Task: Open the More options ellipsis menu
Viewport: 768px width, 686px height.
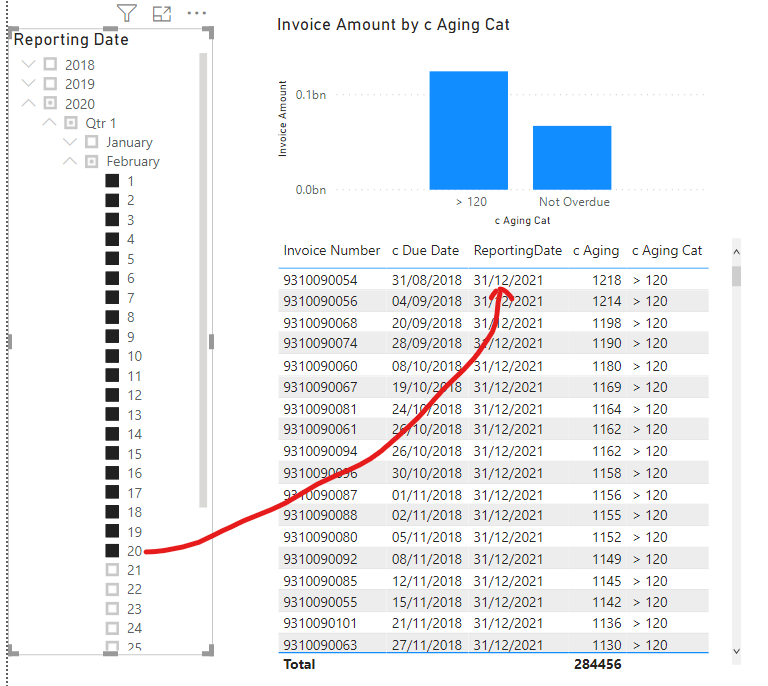Action: pyautogui.click(x=196, y=13)
